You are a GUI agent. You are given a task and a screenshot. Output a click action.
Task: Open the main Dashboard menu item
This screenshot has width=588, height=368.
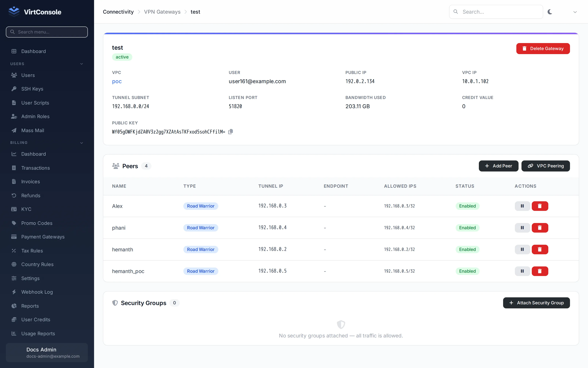pos(47,51)
